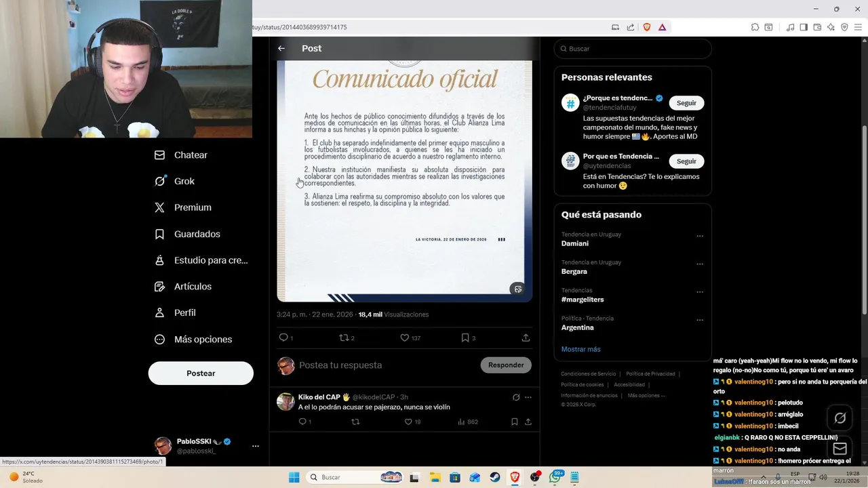Open Guardados bookmarks page
This screenshot has width=868, height=488.
click(x=197, y=235)
